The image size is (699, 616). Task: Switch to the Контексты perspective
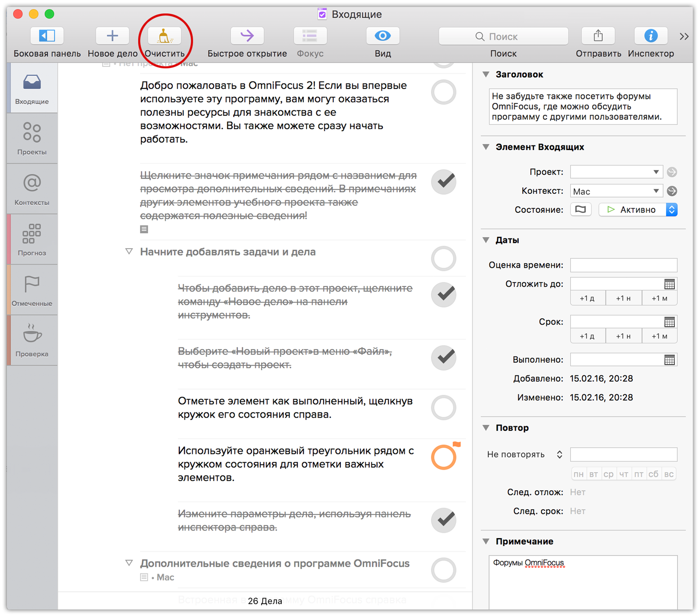tap(32, 189)
